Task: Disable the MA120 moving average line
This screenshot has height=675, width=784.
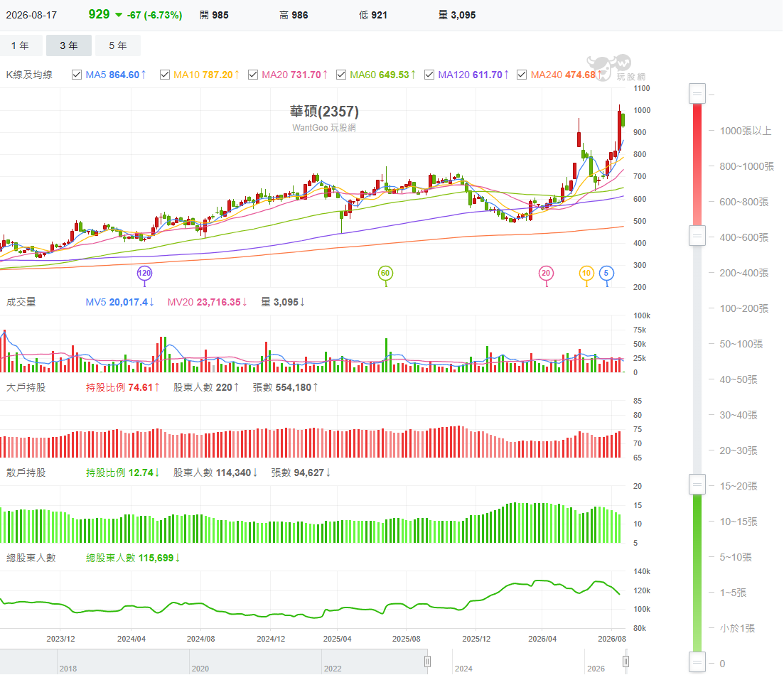Action: (429, 75)
